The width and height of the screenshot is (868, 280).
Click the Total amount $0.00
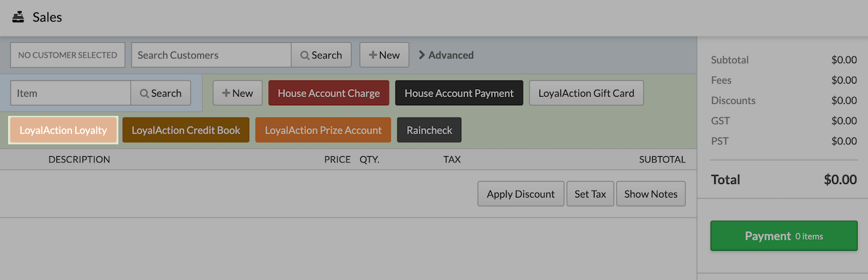(x=840, y=180)
